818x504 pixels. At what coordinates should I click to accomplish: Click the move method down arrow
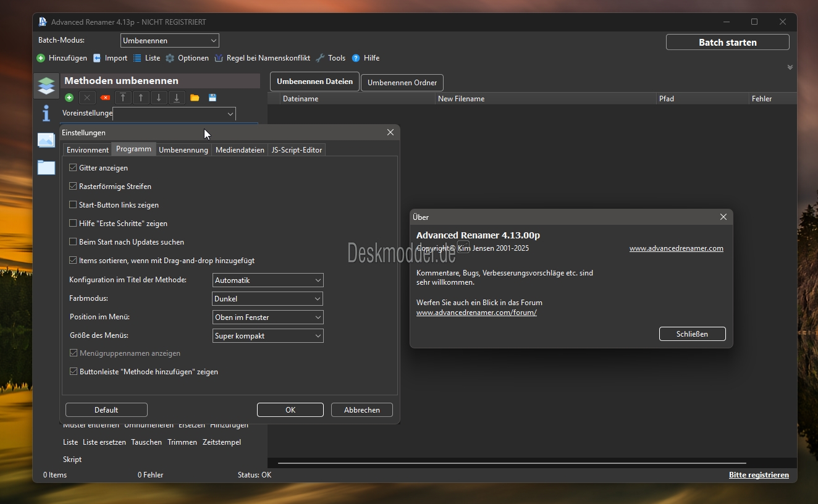click(159, 98)
